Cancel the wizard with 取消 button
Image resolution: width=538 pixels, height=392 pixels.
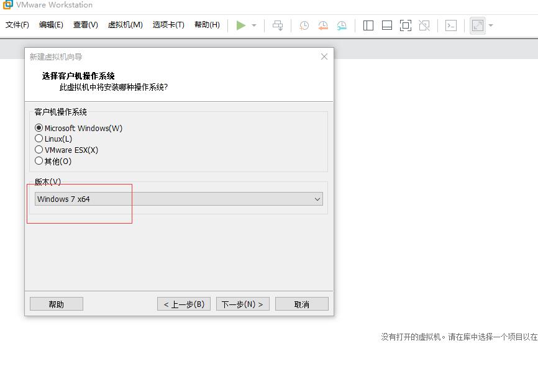[301, 304]
